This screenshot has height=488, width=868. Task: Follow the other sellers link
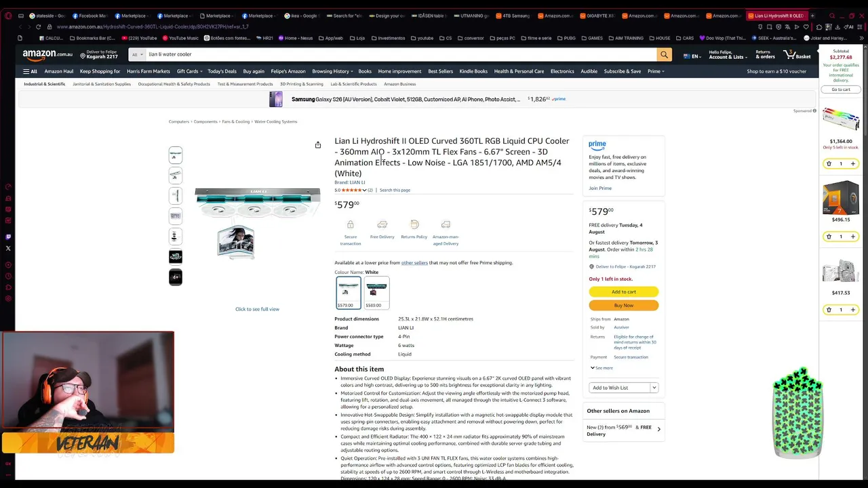coord(414,263)
